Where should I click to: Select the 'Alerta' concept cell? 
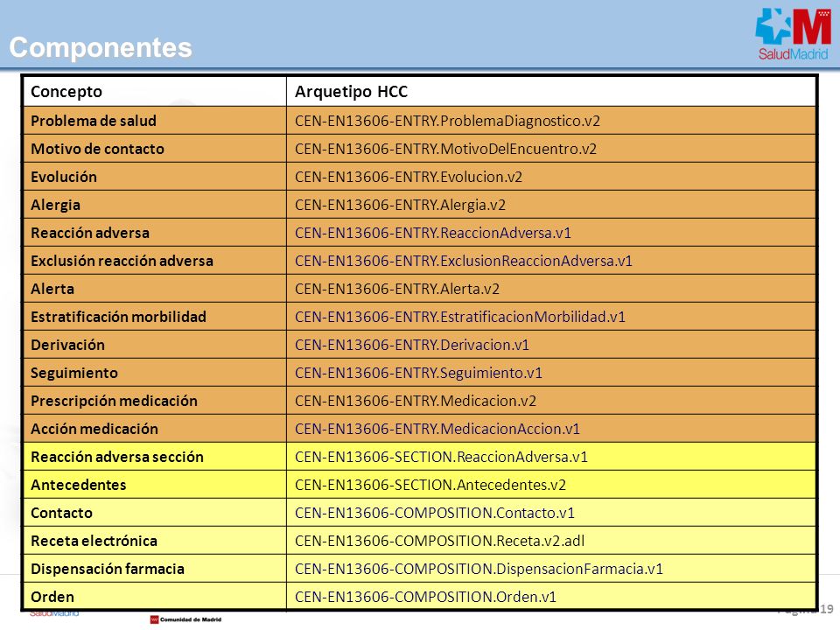(x=155, y=288)
